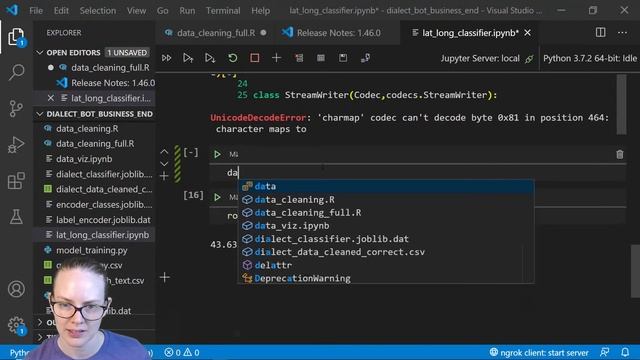Open the Accounts menu
This screenshot has height=360, width=640.
pyautogui.click(x=16, y=289)
